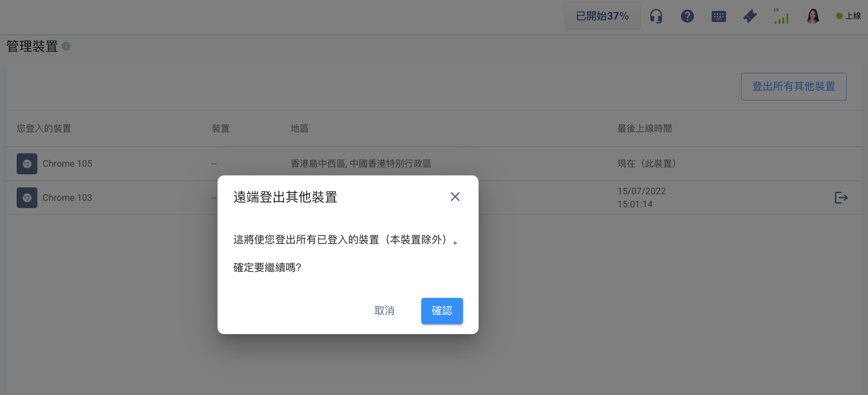Click the 地區 column header
The height and width of the screenshot is (395, 868).
(x=299, y=129)
